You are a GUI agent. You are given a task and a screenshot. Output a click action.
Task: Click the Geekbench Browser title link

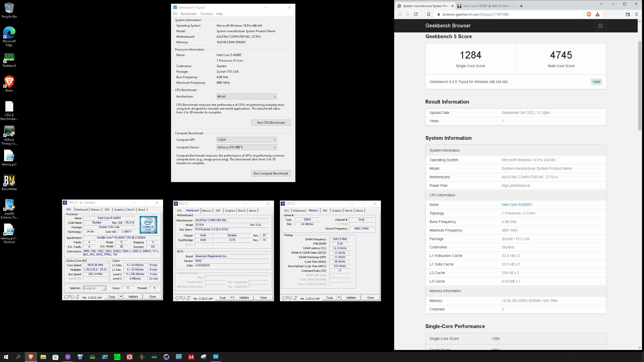click(448, 26)
